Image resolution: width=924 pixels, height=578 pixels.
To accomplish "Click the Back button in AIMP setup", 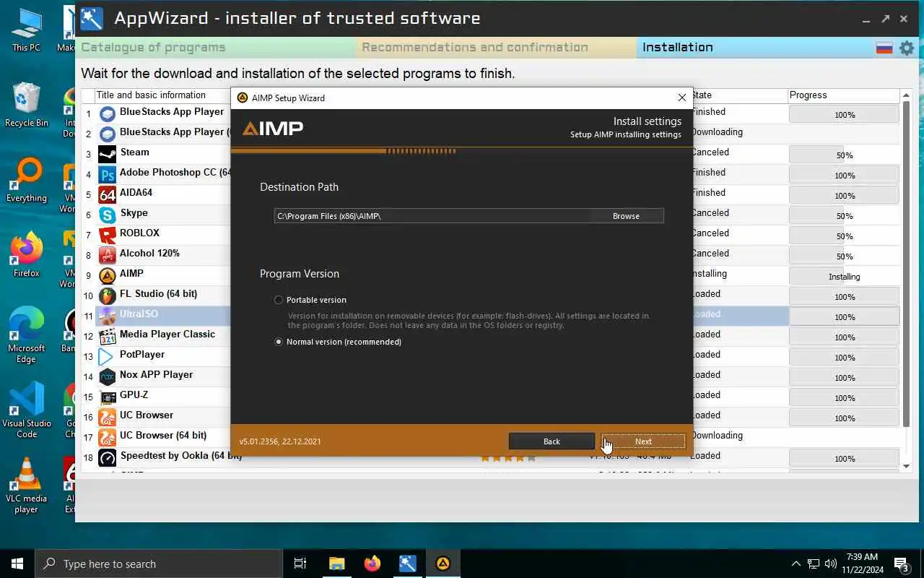I will [552, 441].
